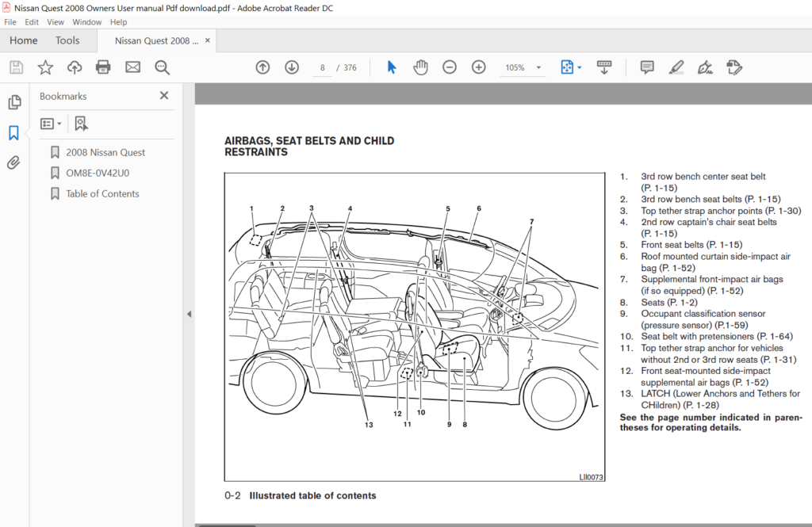Switch to the Home tab
The height and width of the screenshot is (527, 812).
point(23,40)
